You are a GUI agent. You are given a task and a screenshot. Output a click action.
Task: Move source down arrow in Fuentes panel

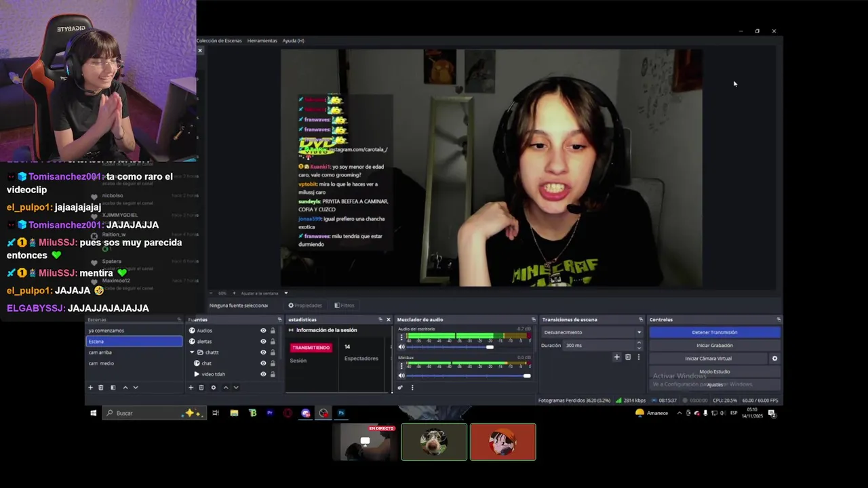tap(236, 388)
